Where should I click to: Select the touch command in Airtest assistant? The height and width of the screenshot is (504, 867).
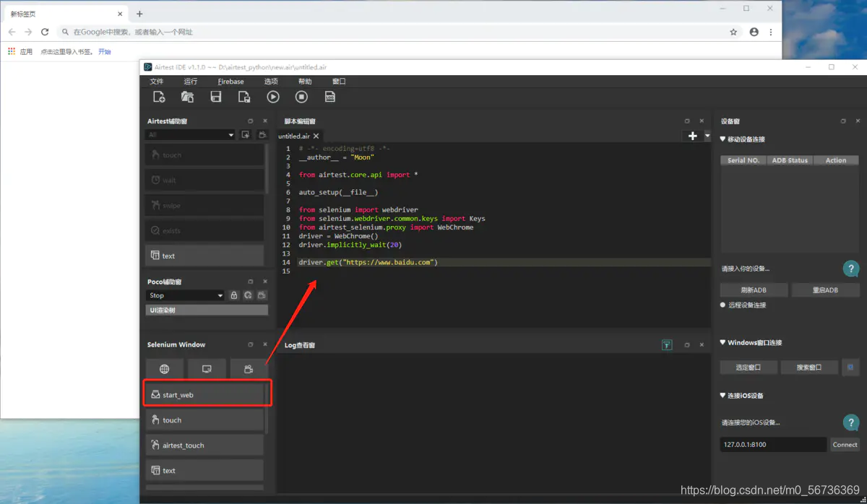point(204,155)
